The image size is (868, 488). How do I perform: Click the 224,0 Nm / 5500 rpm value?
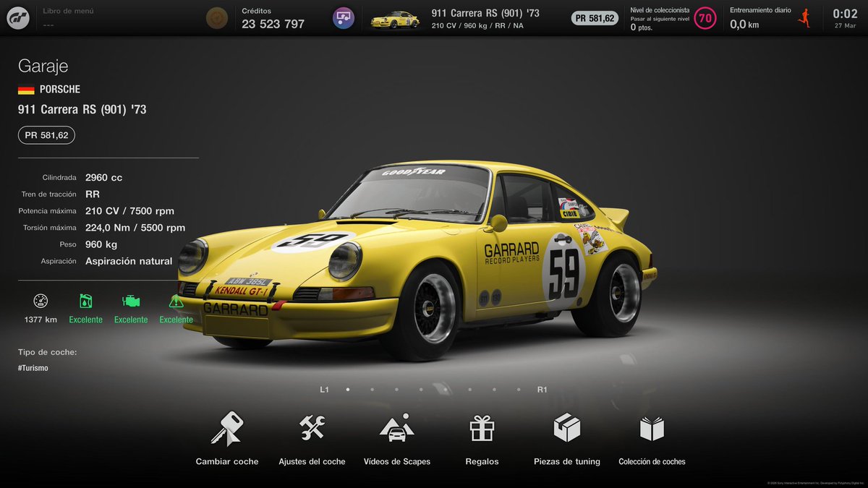(x=135, y=228)
